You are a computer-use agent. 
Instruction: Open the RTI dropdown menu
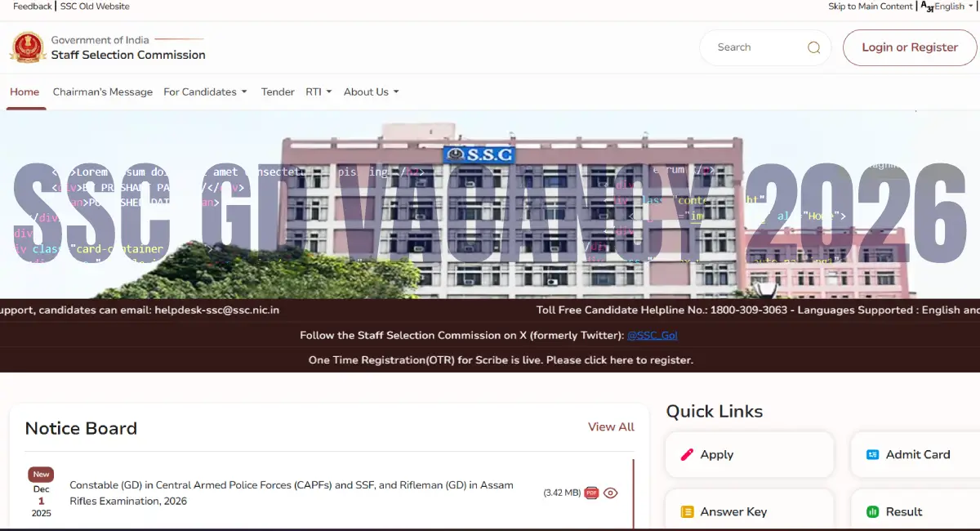pyautogui.click(x=318, y=91)
